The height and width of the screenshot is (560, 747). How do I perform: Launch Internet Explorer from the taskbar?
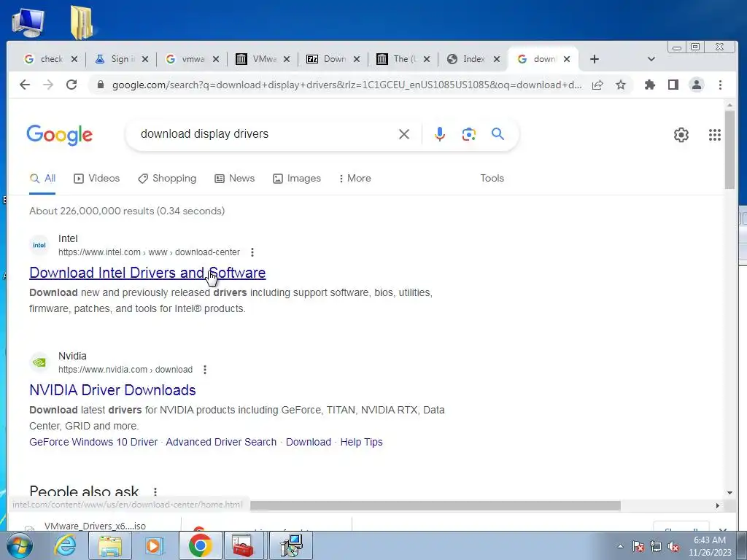pyautogui.click(x=65, y=545)
